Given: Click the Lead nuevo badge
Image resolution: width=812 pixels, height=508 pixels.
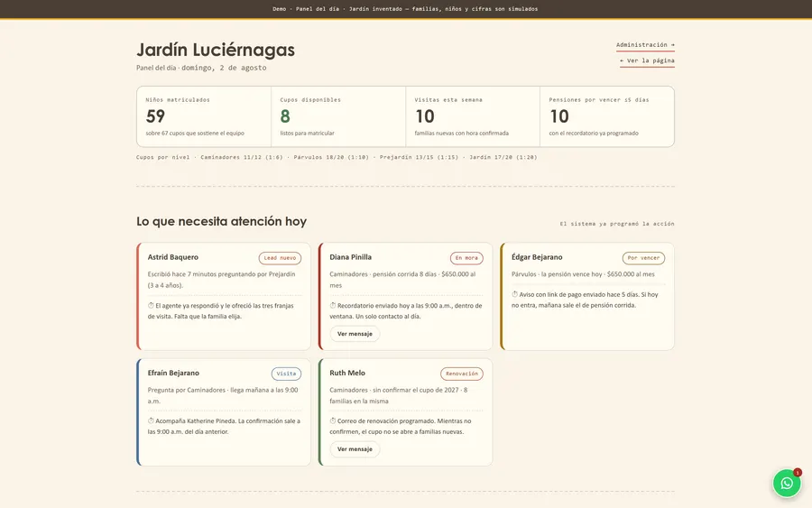Looking at the screenshot, I should click(x=281, y=258).
